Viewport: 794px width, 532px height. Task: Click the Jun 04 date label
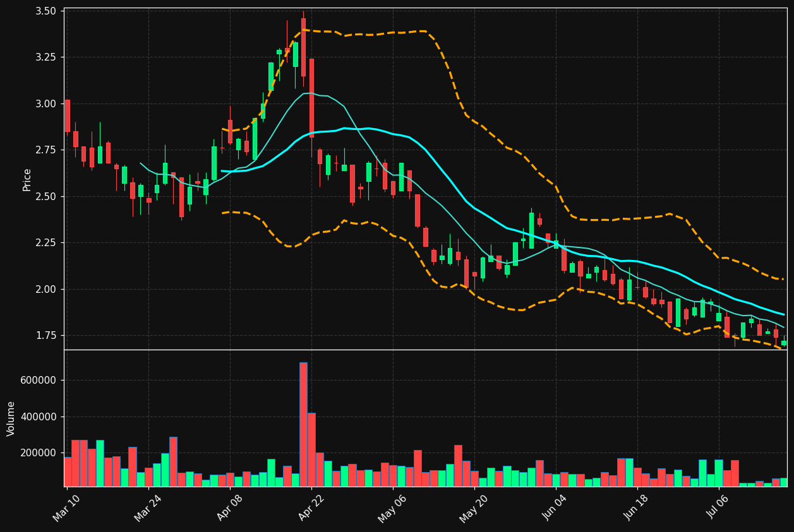(x=555, y=507)
